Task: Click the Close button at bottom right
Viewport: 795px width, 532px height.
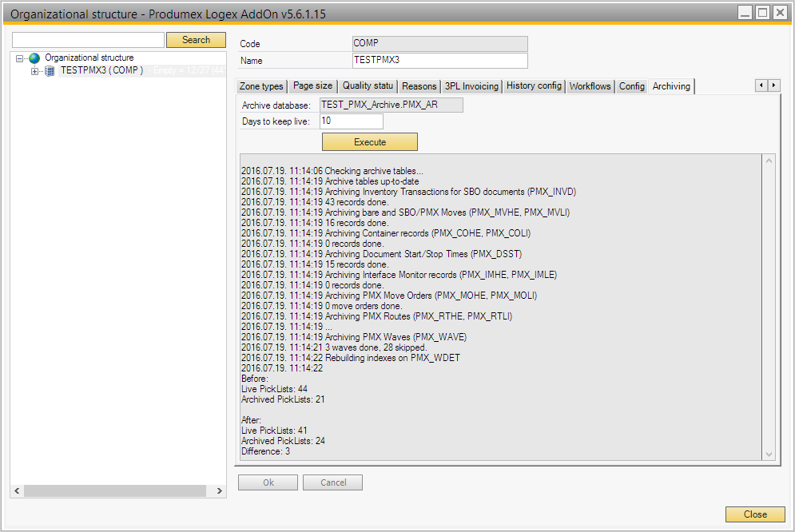Action: (x=754, y=514)
